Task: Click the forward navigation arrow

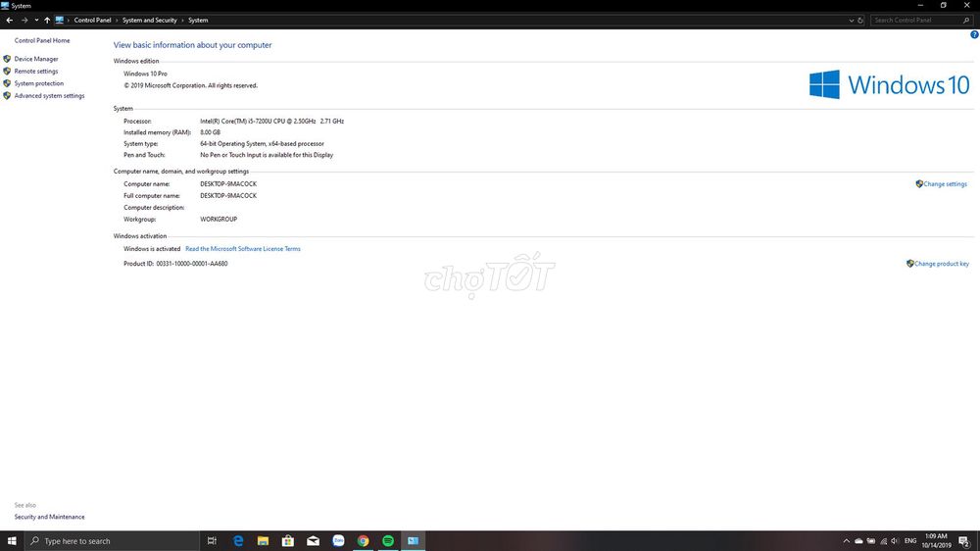Action: click(x=24, y=20)
